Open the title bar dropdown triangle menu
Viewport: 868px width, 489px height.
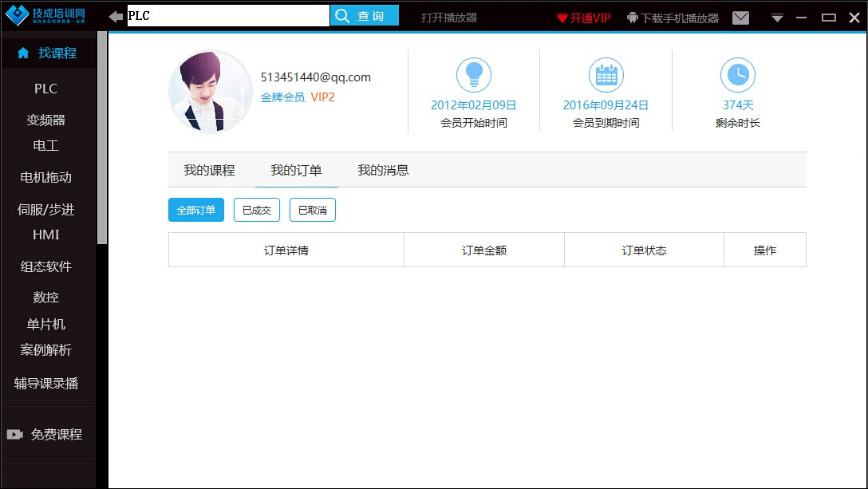pos(777,18)
